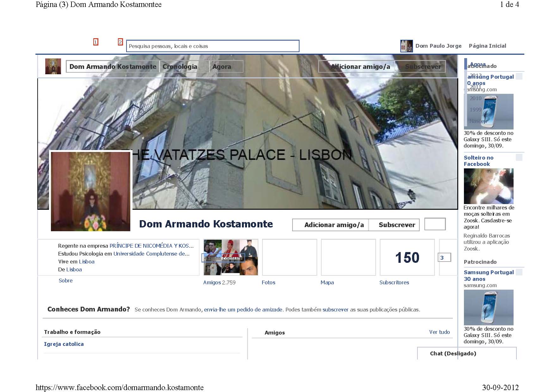Open the options box next to Subscrever
The width and height of the screenshot is (555, 392).
point(435,224)
